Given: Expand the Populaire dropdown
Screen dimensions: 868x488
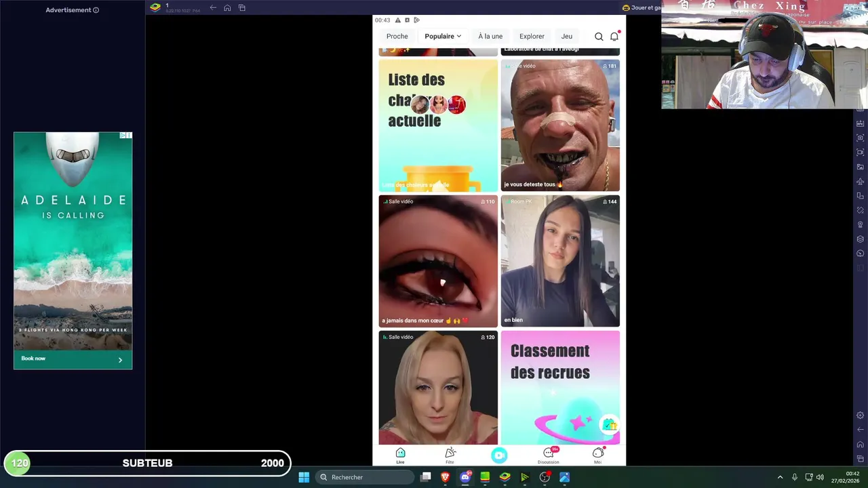Looking at the screenshot, I should [x=443, y=37].
